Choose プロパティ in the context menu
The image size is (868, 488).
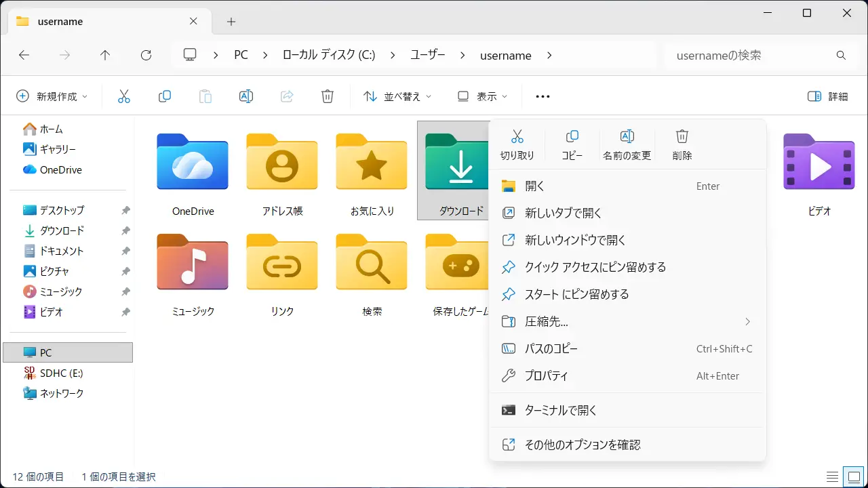click(x=546, y=375)
